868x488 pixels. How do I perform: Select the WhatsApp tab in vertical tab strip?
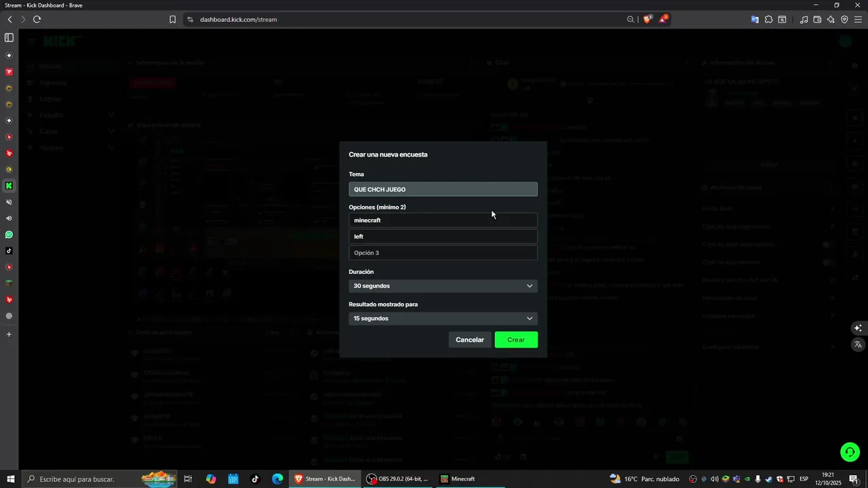click(9, 235)
